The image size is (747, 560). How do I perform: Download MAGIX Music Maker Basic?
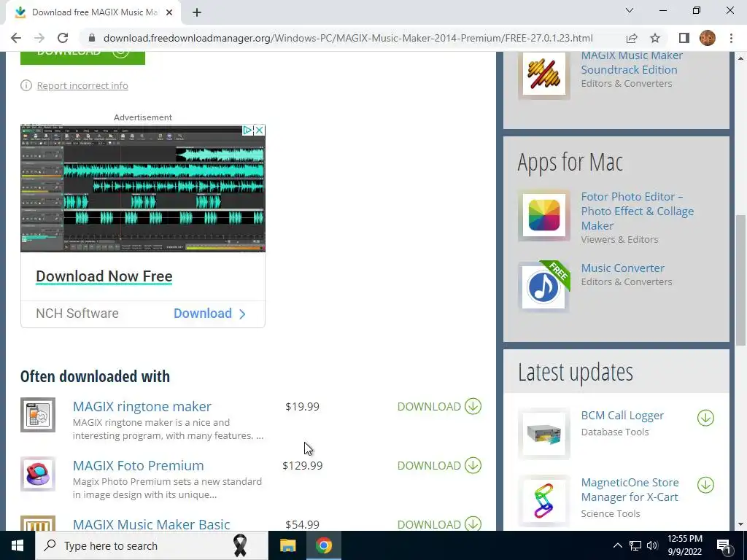point(439,524)
